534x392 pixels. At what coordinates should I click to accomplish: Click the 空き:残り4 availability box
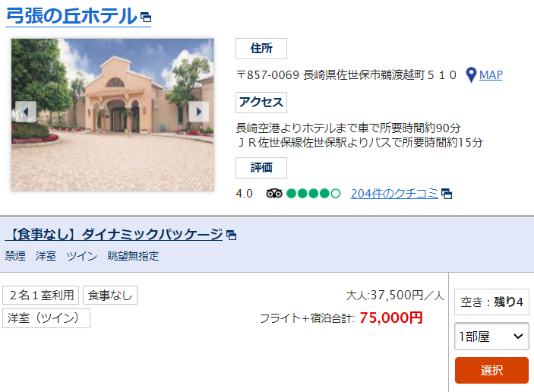[x=491, y=302]
